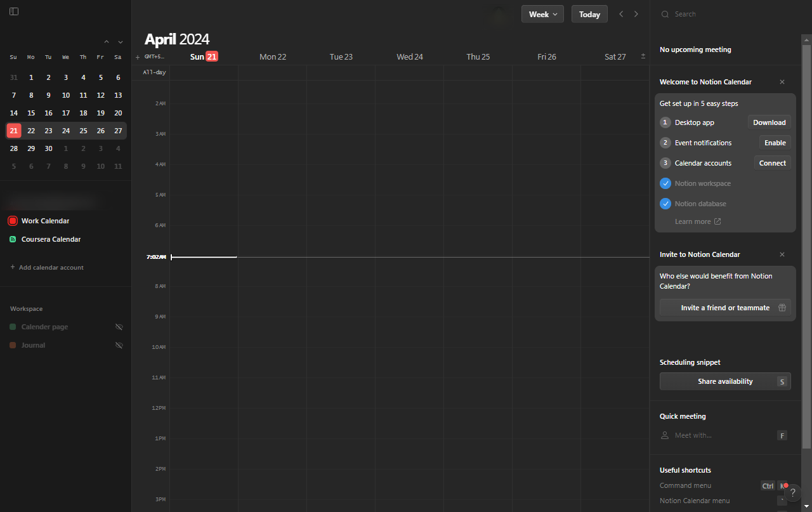Click Share availability button
The height and width of the screenshot is (512, 812).
pyautogui.click(x=725, y=381)
